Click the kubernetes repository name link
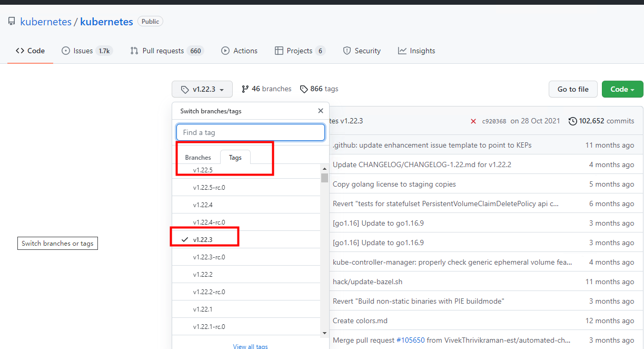The height and width of the screenshot is (349, 644). click(106, 22)
